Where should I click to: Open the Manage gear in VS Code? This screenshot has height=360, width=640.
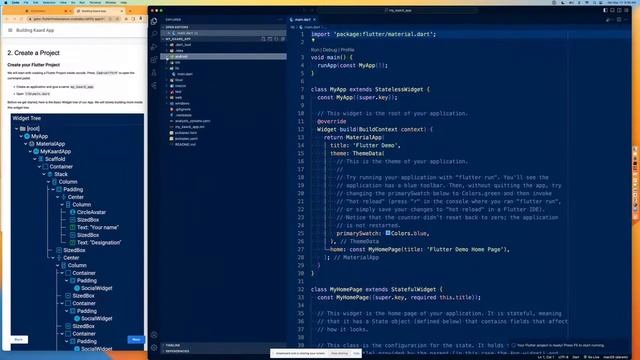click(154, 347)
